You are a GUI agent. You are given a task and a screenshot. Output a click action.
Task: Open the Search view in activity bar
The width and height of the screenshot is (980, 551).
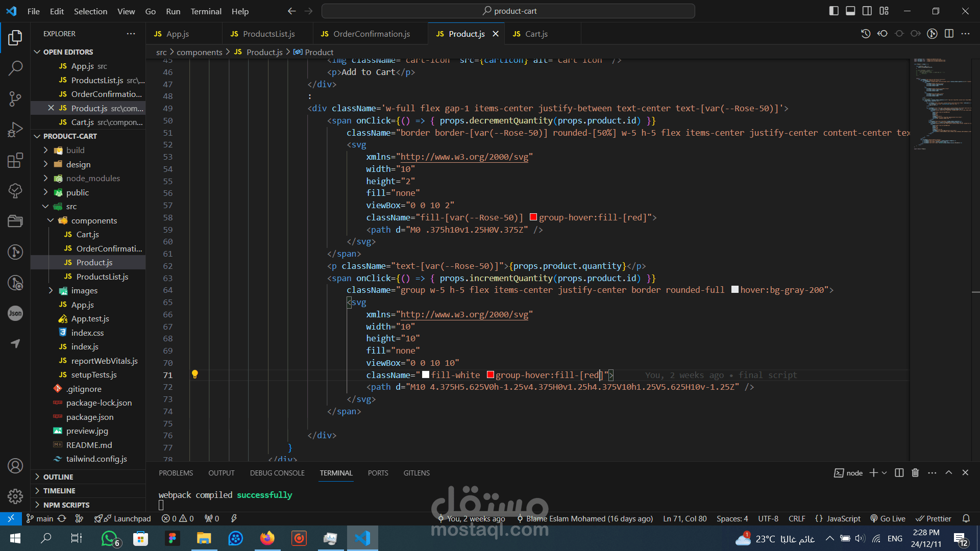[15, 68]
